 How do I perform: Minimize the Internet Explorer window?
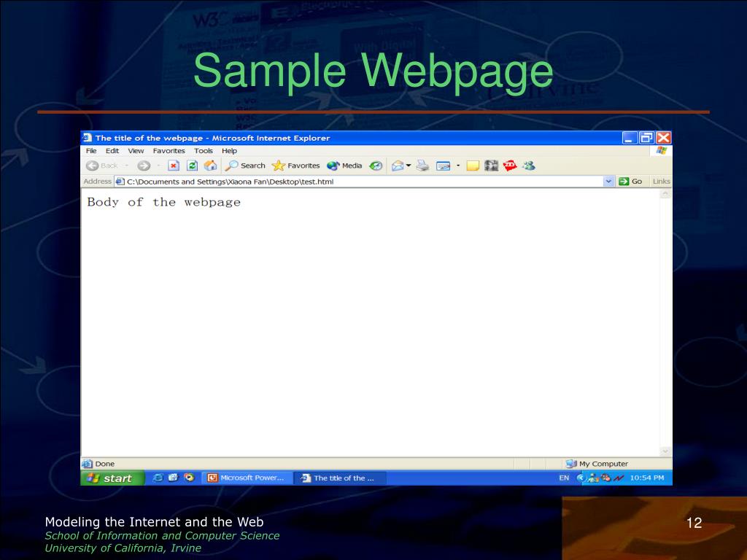(x=630, y=138)
